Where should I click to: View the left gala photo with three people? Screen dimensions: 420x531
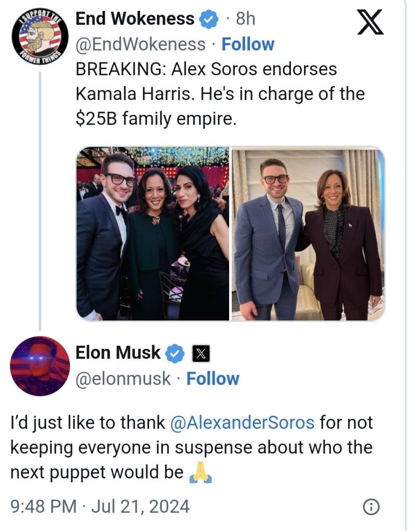click(153, 234)
